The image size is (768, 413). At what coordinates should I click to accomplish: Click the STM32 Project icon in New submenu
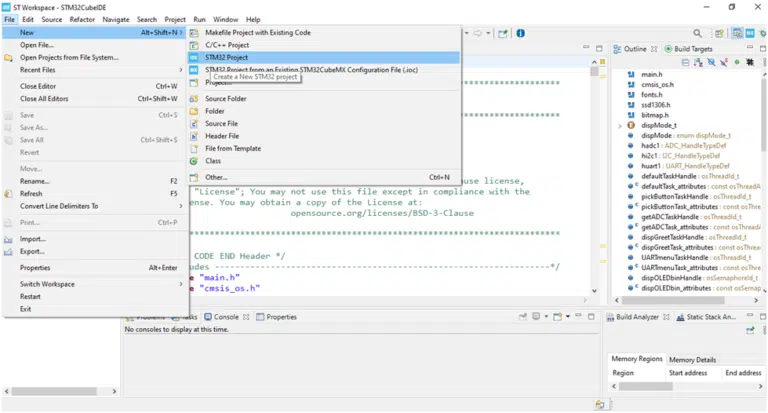pos(194,57)
